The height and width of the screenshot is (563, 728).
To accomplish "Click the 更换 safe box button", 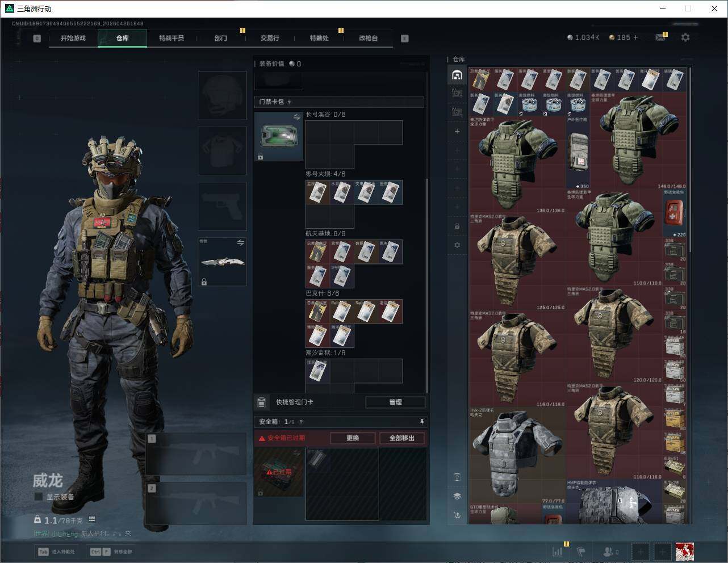I will pos(353,438).
